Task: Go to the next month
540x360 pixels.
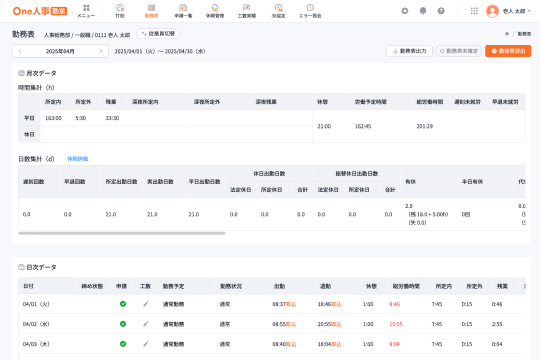Action: point(101,51)
